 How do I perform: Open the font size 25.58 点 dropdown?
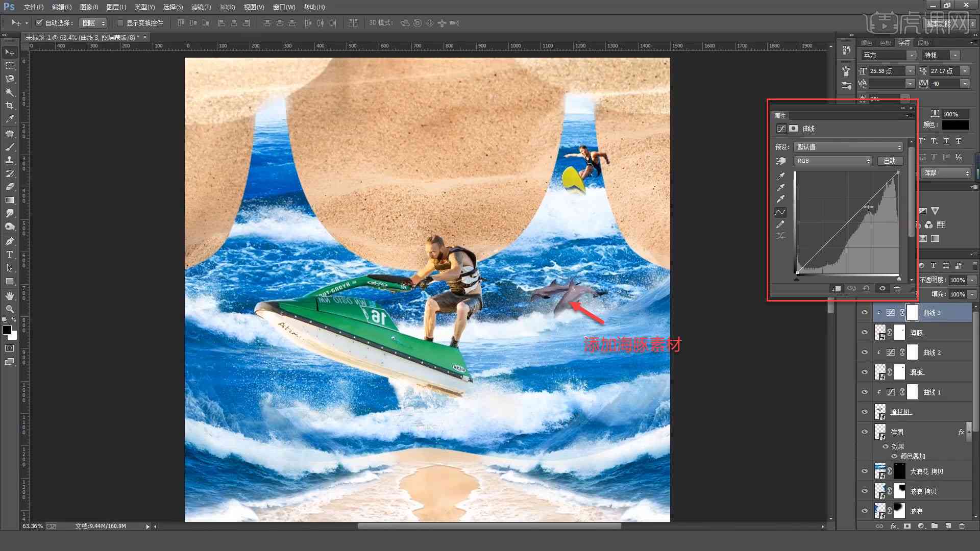910,71
